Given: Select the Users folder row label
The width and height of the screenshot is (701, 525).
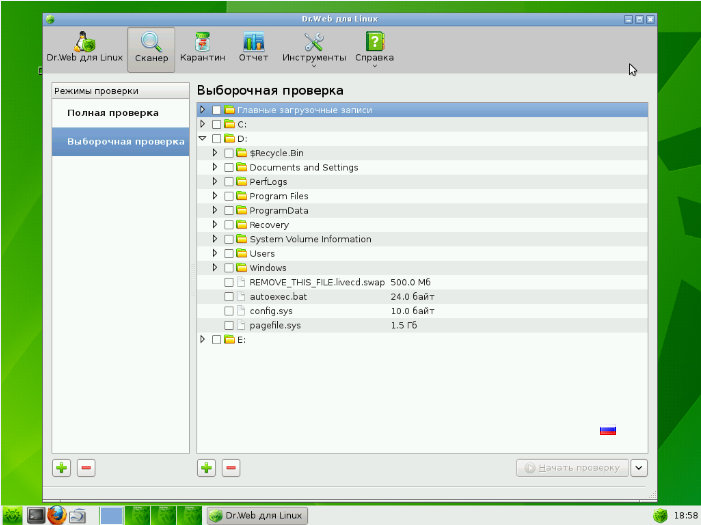Looking at the screenshot, I should tap(262, 254).
